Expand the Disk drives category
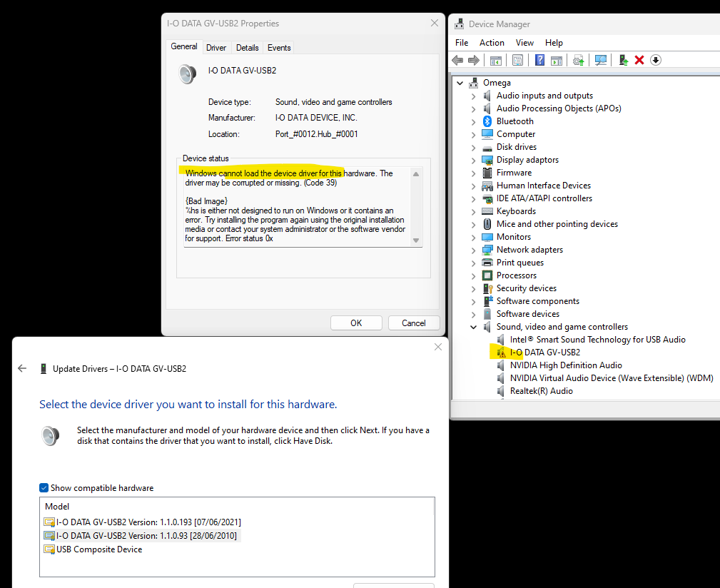 (473, 147)
